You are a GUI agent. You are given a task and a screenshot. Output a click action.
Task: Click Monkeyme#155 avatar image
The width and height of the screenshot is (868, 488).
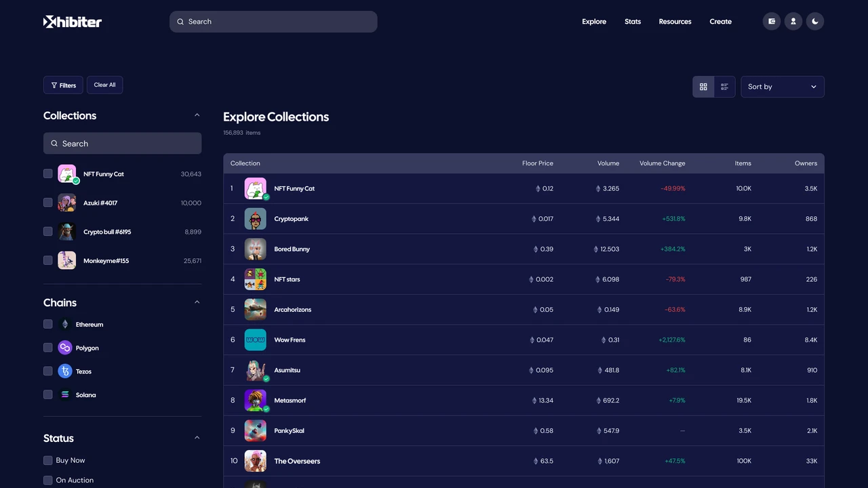(66, 260)
